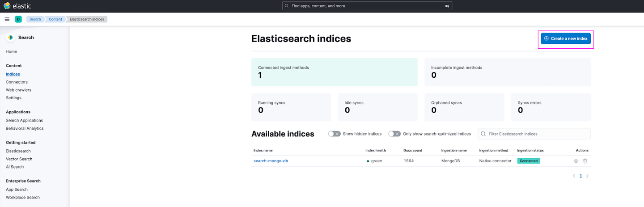View the search-mongo-db index via eye icon
The height and width of the screenshot is (207, 644).
(x=576, y=161)
